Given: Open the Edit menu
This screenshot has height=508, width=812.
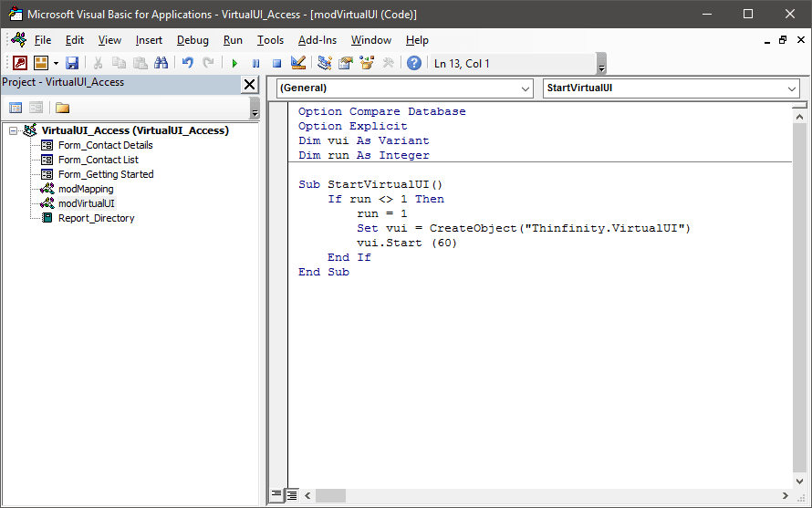Looking at the screenshot, I should (x=75, y=40).
